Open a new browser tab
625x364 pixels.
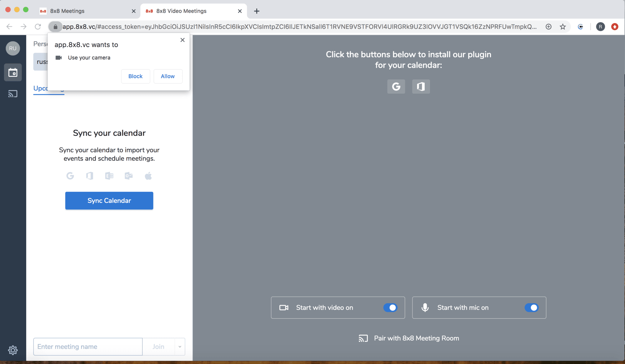257,11
